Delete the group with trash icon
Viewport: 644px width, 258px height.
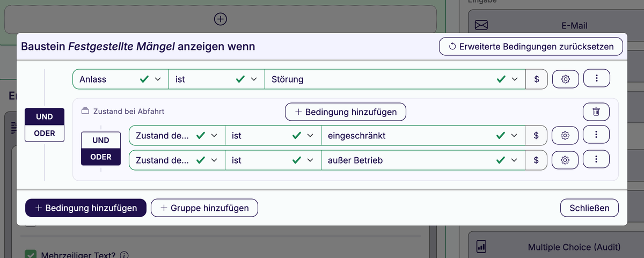pos(596,112)
